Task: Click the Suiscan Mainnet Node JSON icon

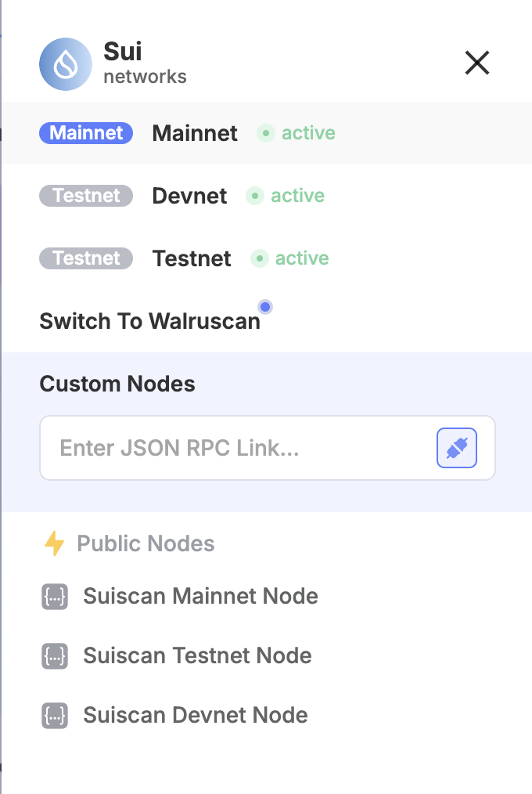Action: 55,597
